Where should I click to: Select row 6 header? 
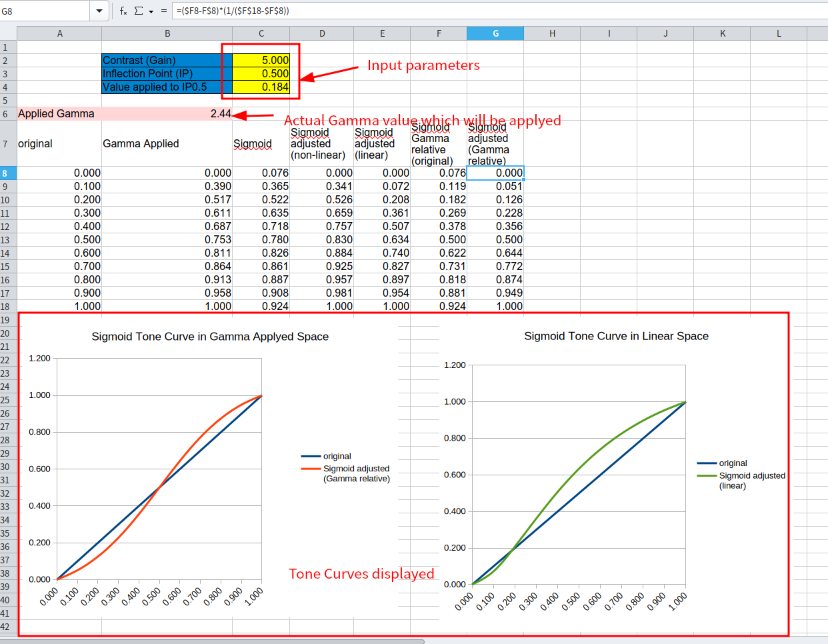pos(5,114)
